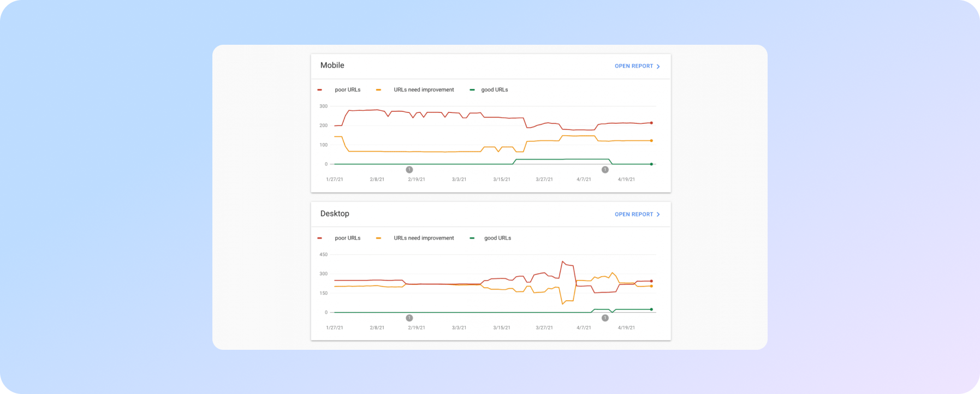Screen dimensions: 980x394
Task: Click the Desktop card title
Action: click(335, 214)
